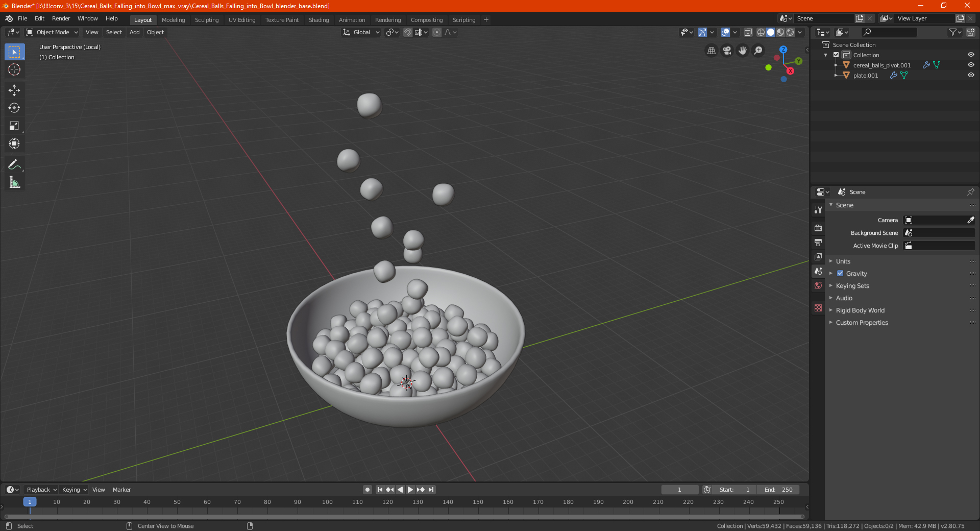The width and height of the screenshot is (980, 531).
Task: Open the Render properties tab
Action: click(818, 228)
